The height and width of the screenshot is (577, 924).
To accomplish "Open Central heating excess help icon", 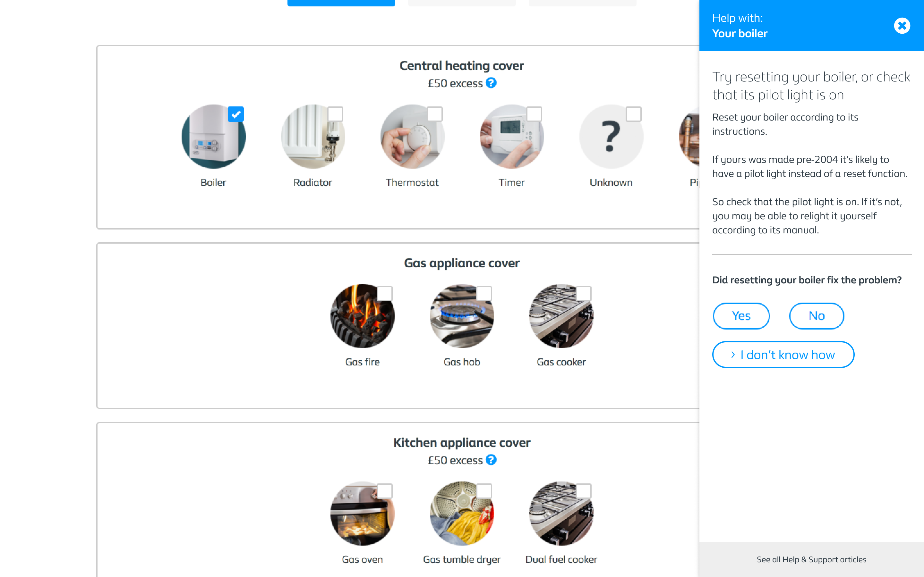I will 491,83.
